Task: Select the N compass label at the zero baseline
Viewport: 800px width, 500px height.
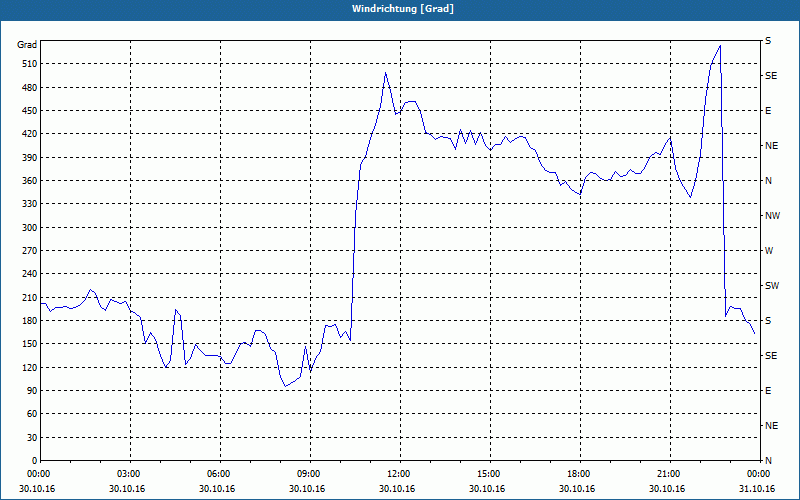Action: (x=768, y=461)
